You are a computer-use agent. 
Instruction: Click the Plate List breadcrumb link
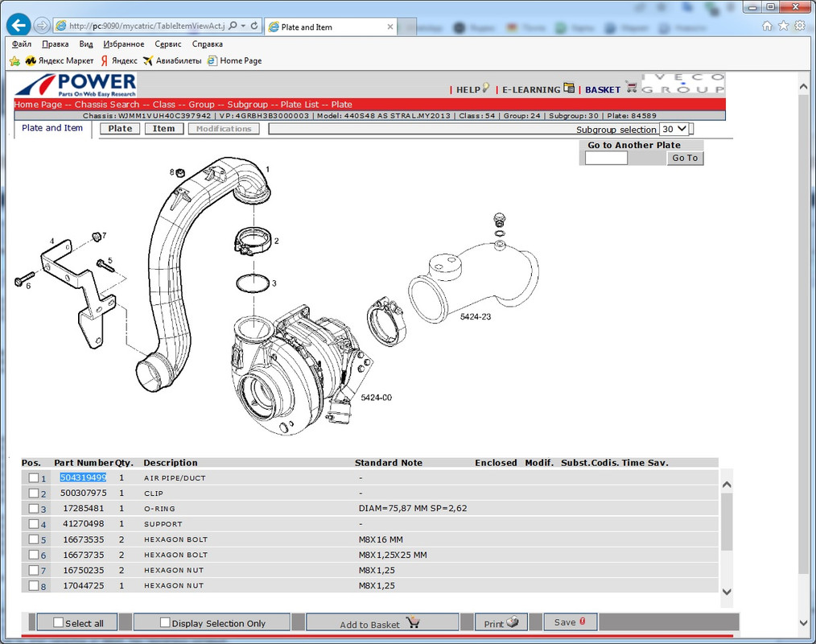(299, 104)
